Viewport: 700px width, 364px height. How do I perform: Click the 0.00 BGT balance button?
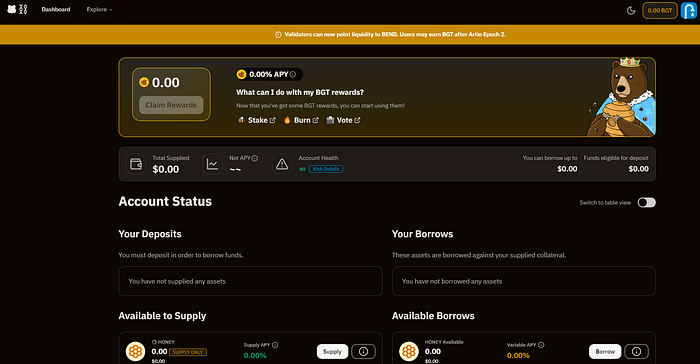(660, 10)
